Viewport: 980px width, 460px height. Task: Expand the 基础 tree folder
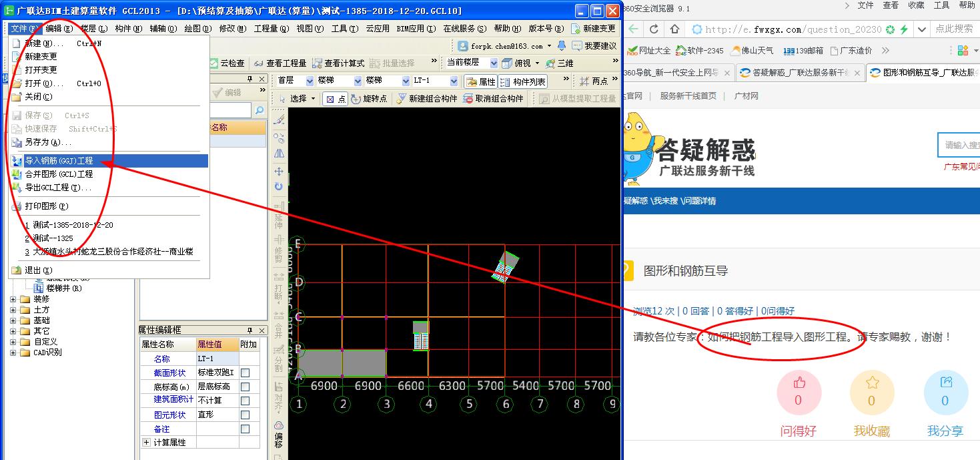[x=13, y=320]
